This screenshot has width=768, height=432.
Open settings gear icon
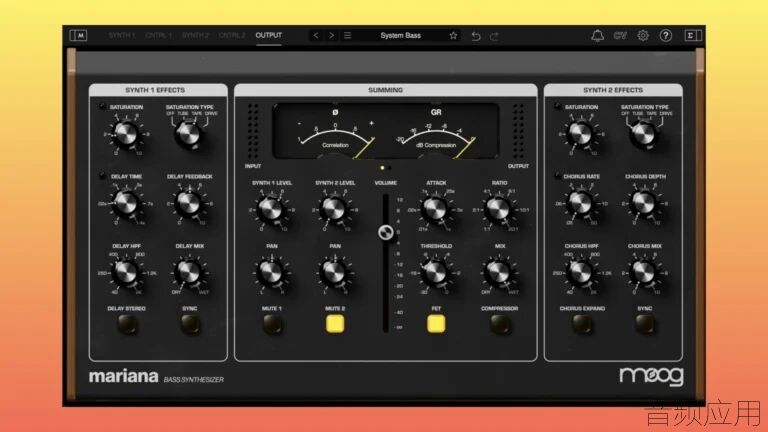643,35
